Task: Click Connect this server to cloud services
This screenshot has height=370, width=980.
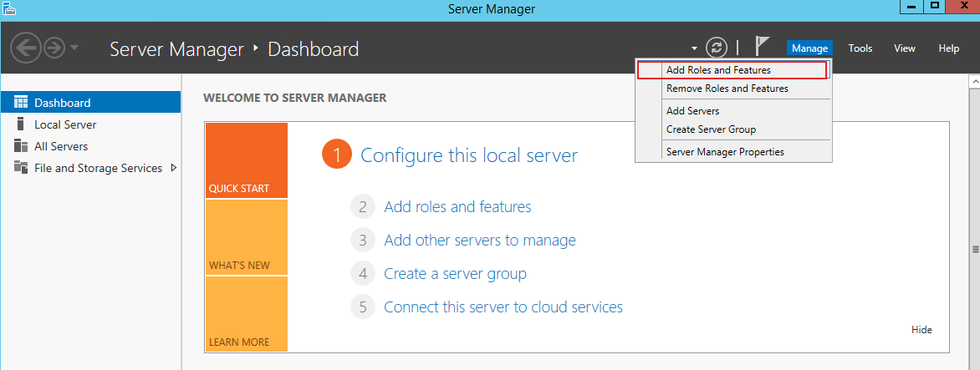Action: tap(503, 307)
